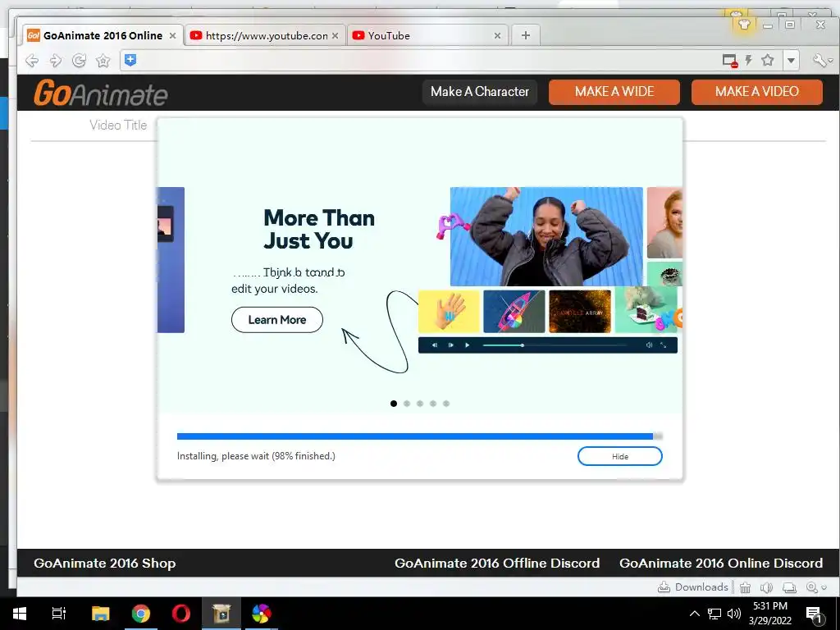The width and height of the screenshot is (840, 630).
Task: Click the T-shirt skin icon in title bar
Action: tap(743, 24)
